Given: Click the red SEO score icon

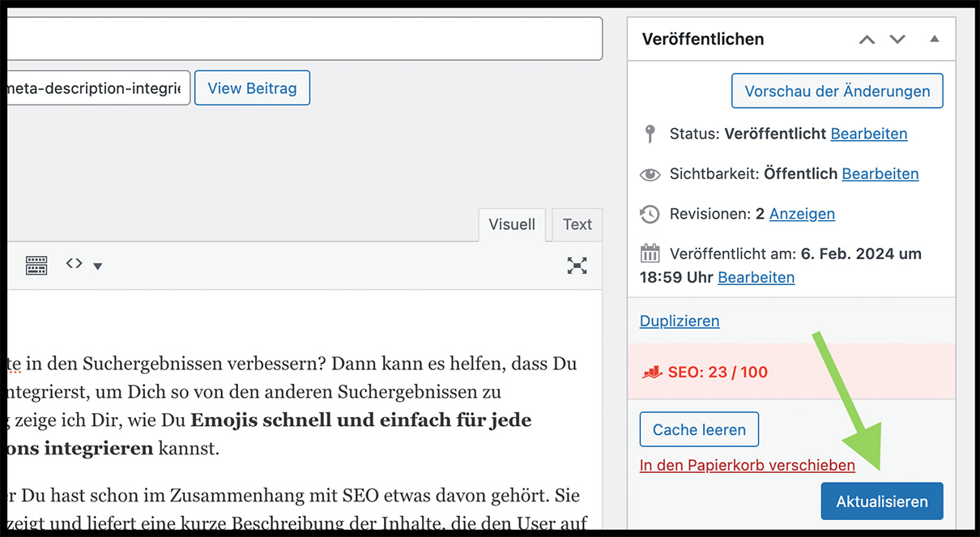Looking at the screenshot, I should tap(652, 373).
